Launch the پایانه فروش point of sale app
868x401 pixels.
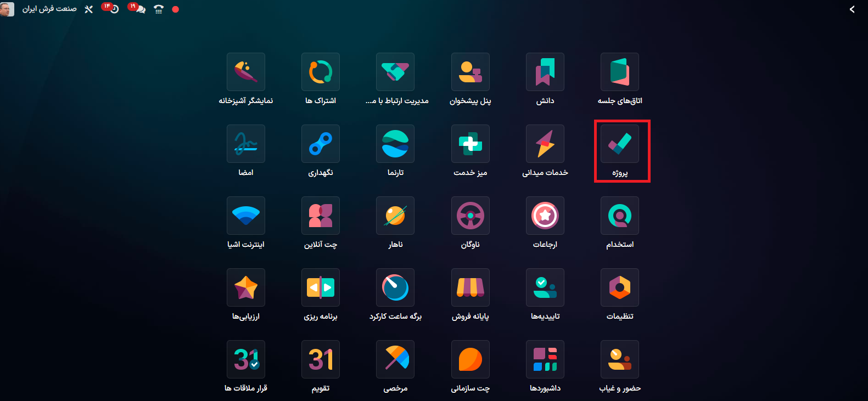click(x=470, y=287)
